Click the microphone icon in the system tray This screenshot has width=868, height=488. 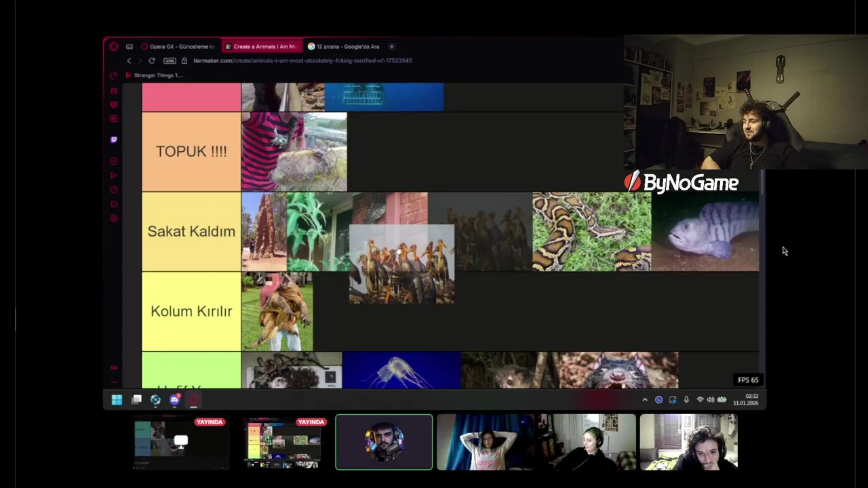tap(686, 400)
